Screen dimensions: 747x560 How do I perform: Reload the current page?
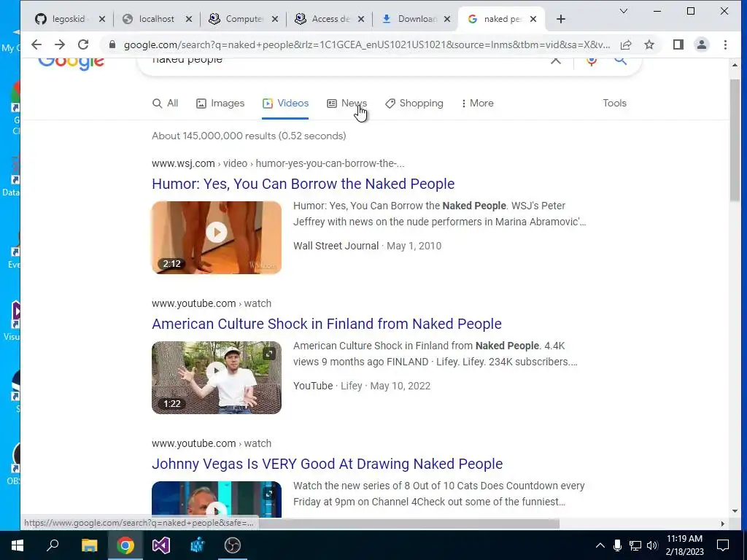[83, 44]
